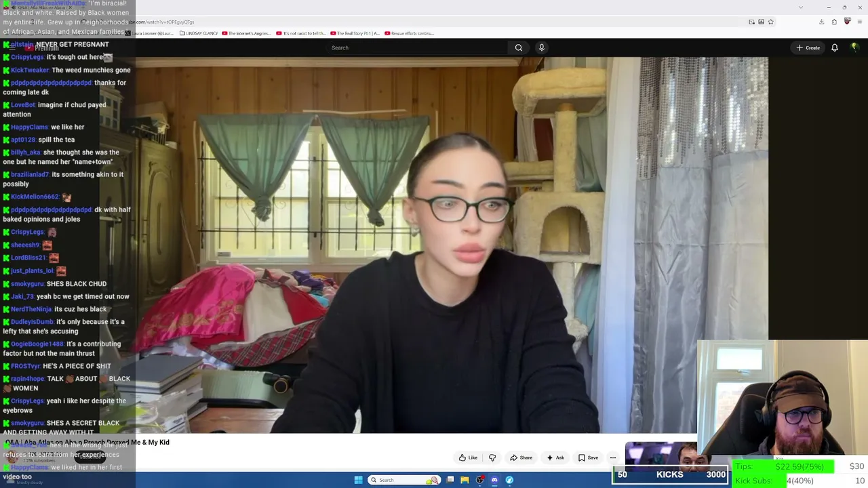This screenshot has height=488, width=868.
Task: Click username KickMelion6662 in chat
Action: click(x=35, y=197)
